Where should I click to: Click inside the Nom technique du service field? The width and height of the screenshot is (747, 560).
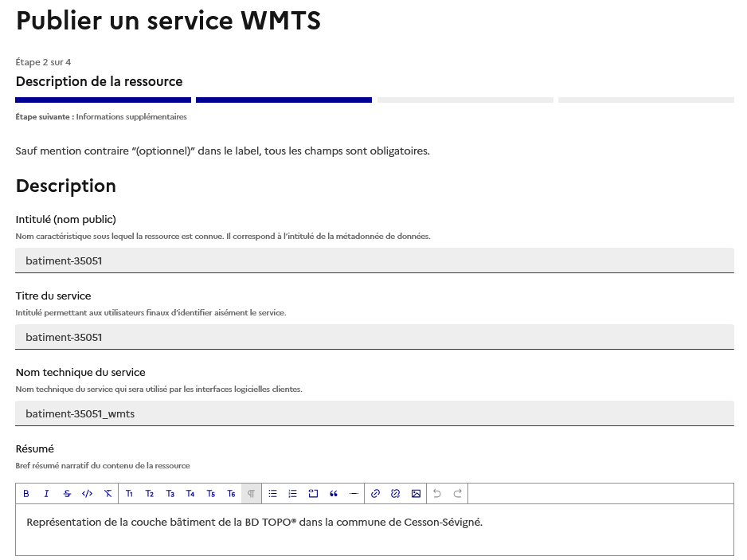374,413
